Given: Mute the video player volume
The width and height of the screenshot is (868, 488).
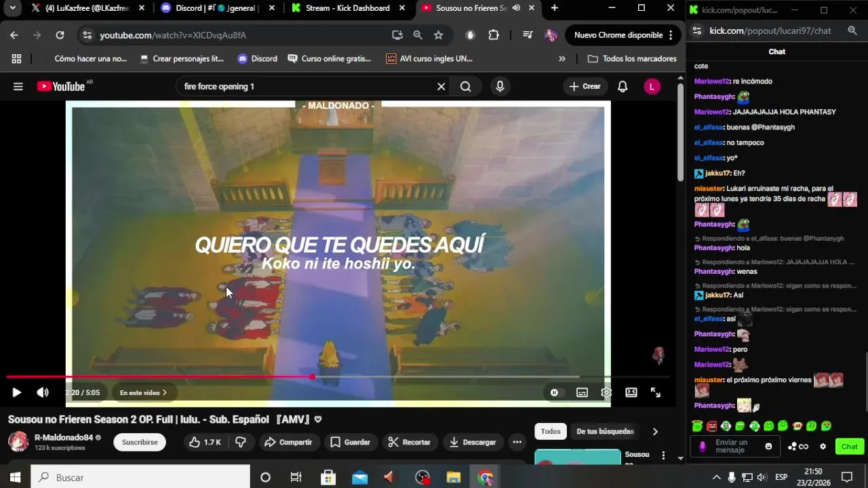Looking at the screenshot, I should 43,392.
